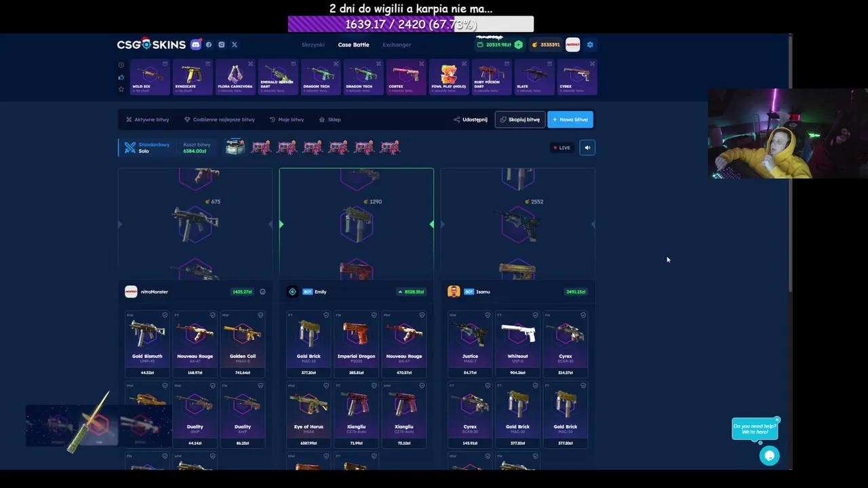
Task: Open the Case Battle tab
Action: [354, 45]
